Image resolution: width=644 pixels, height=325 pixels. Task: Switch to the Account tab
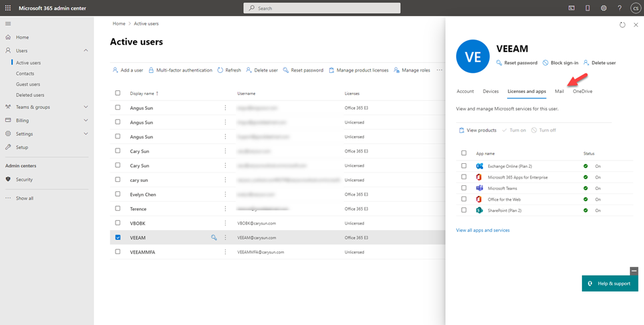coord(465,91)
